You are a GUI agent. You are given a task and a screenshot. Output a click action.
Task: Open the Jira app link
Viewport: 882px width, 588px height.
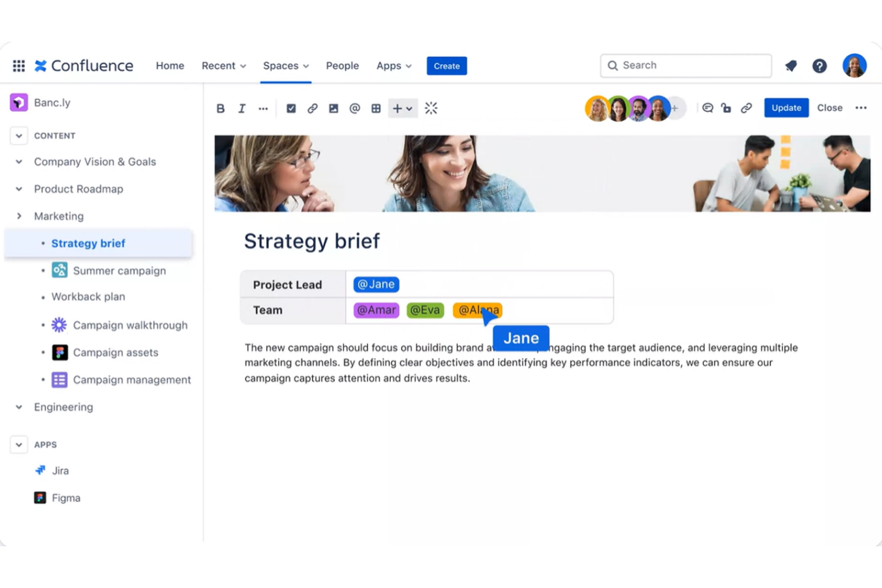60,471
